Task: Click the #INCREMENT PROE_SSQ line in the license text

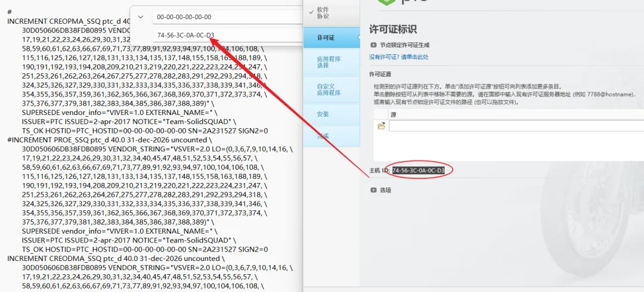Action: [x=110, y=140]
